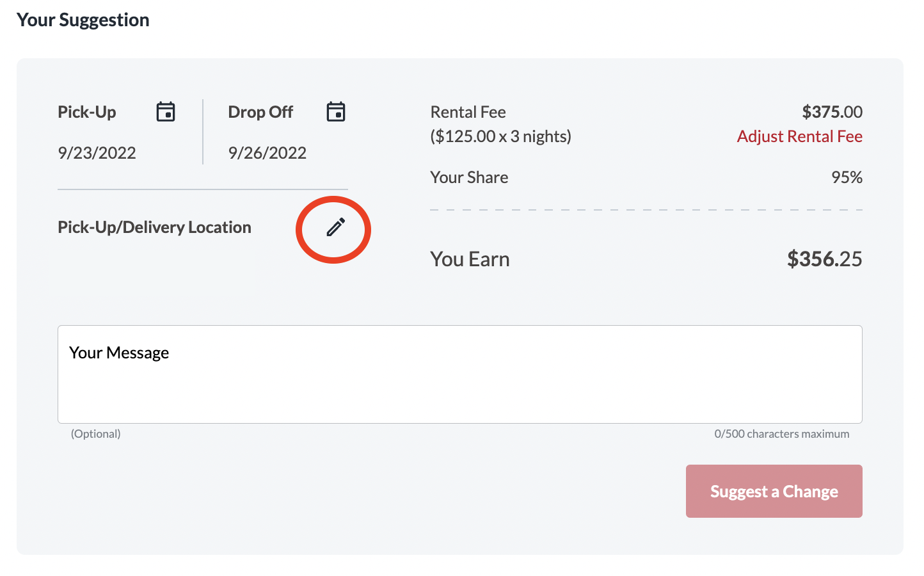Viewport: 924px width, 576px height.
Task: Click the 0/500 characters maximum counter
Action: [782, 434]
